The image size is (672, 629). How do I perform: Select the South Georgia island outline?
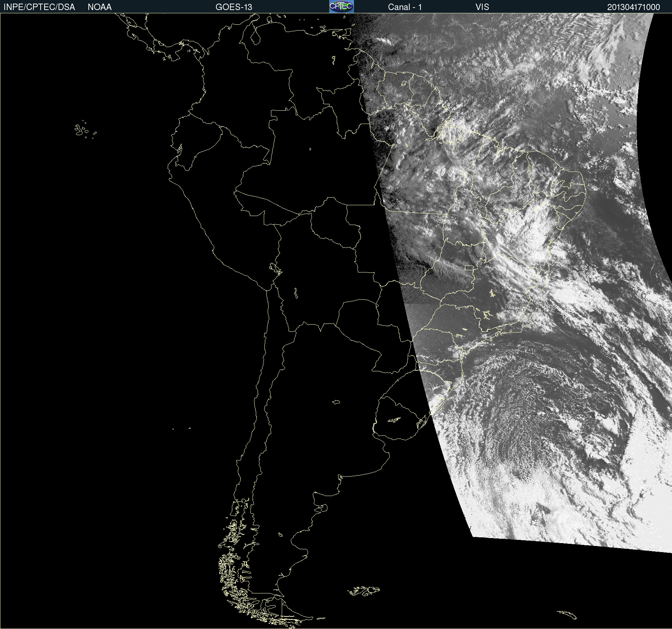[567, 614]
